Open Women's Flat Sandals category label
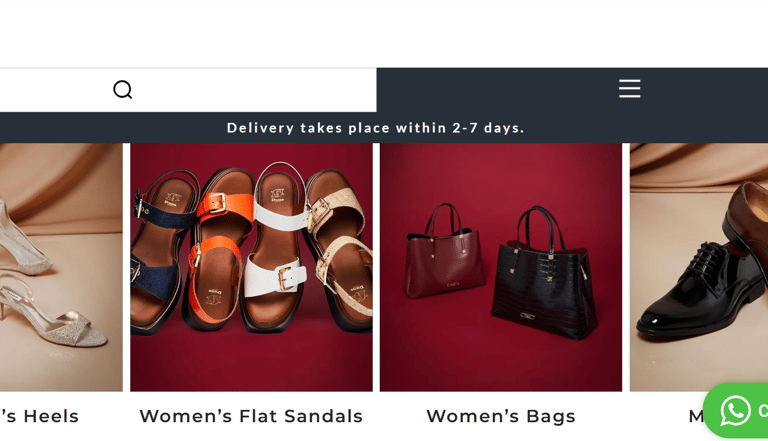 tap(251, 416)
